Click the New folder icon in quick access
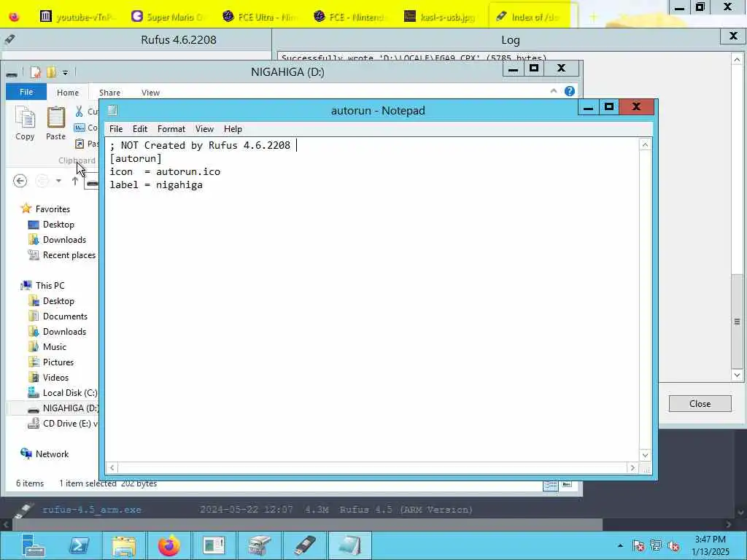Image resolution: width=747 pixels, height=560 pixels. [x=52, y=72]
